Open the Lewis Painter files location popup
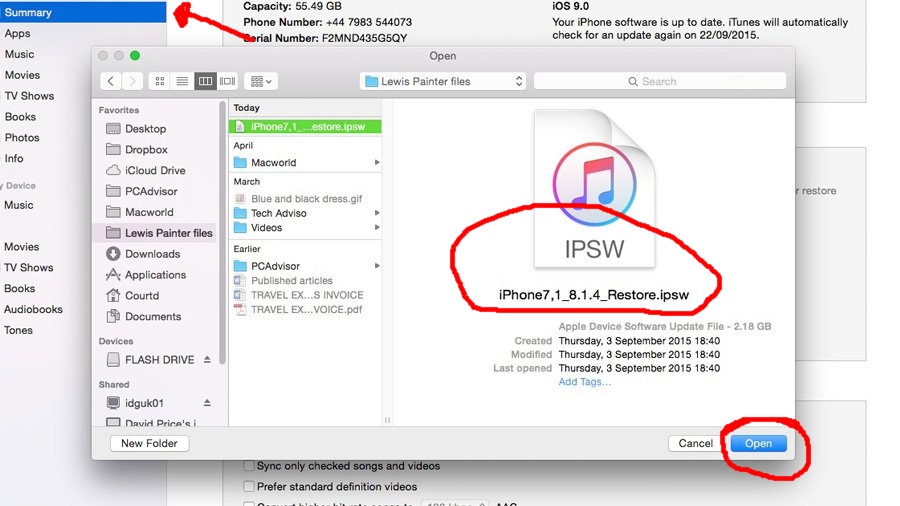900x506 pixels. pyautogui.click(x=443, y=81)
